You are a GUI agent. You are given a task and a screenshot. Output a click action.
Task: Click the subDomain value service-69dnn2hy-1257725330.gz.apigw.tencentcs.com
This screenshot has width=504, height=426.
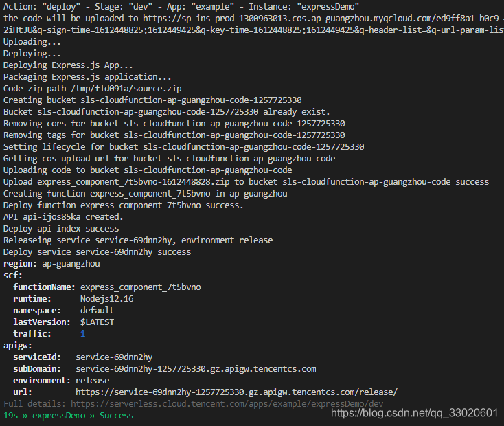pos(196,369)
